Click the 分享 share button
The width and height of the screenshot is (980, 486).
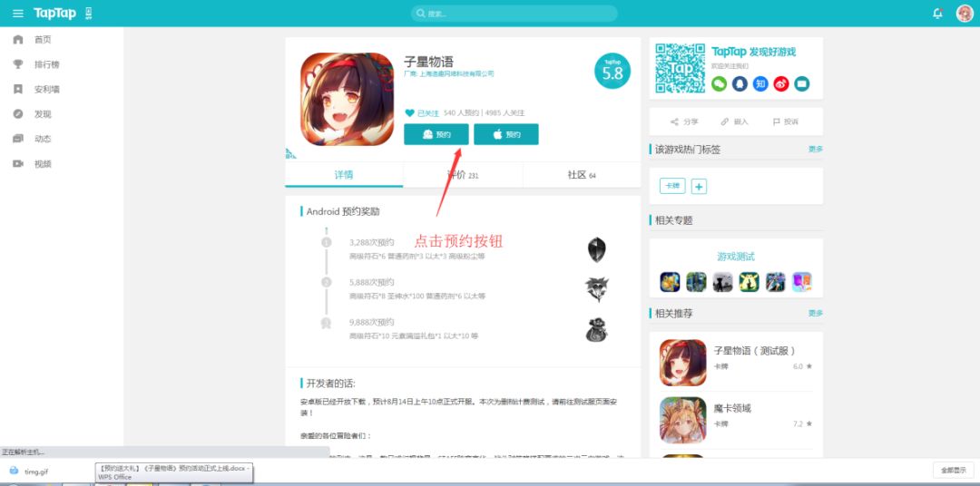tap(684, 121)
